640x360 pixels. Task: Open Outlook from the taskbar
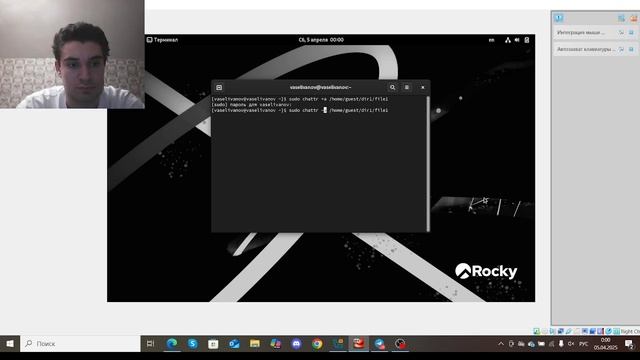tap(234, 344)
